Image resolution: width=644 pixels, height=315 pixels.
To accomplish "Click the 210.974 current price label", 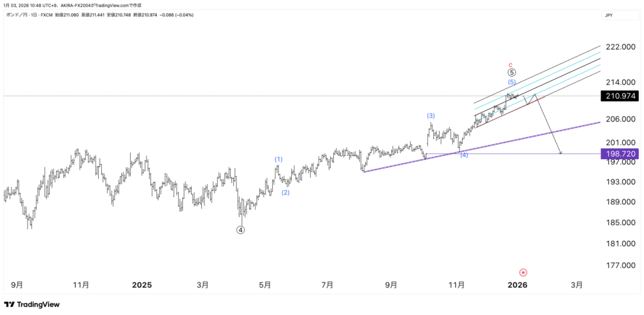I will tap(620, 96).
